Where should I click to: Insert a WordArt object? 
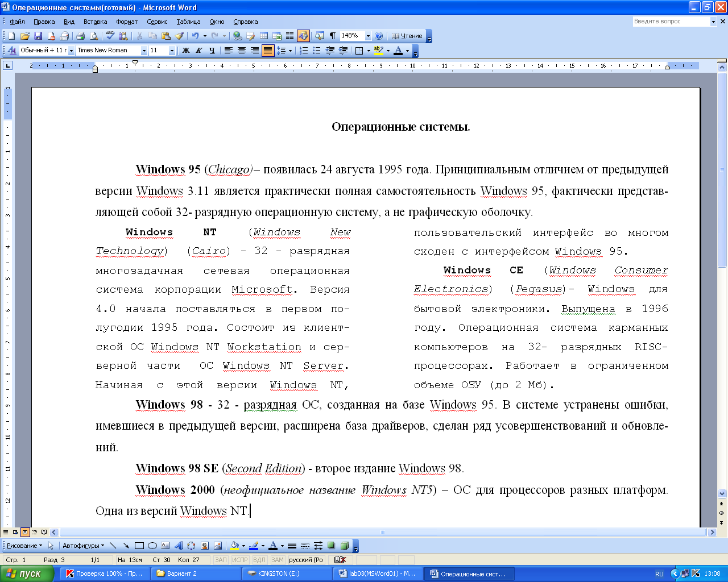178,546
